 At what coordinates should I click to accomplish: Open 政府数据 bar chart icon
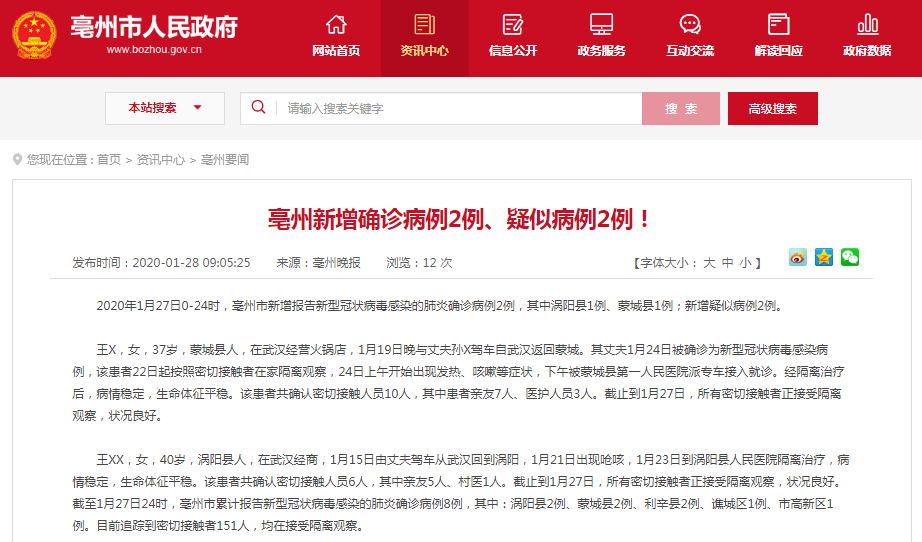[x=867, y=25]
